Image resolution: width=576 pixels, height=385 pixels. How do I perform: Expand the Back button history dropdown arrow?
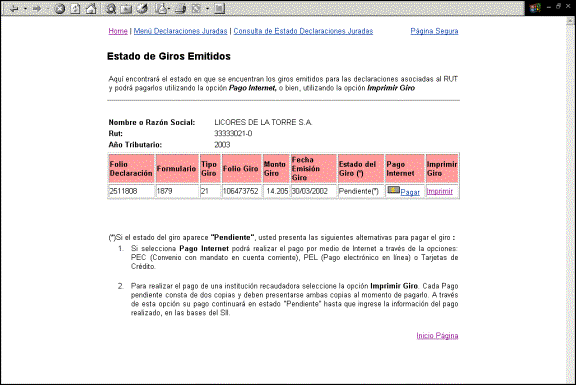click(25, 8)
